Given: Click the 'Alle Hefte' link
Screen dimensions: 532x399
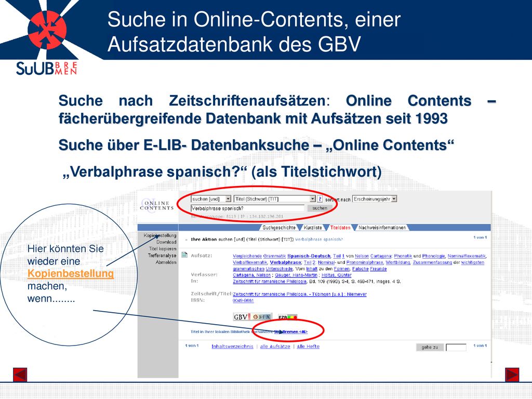Looking at the screenshot, I should [308, 347].
